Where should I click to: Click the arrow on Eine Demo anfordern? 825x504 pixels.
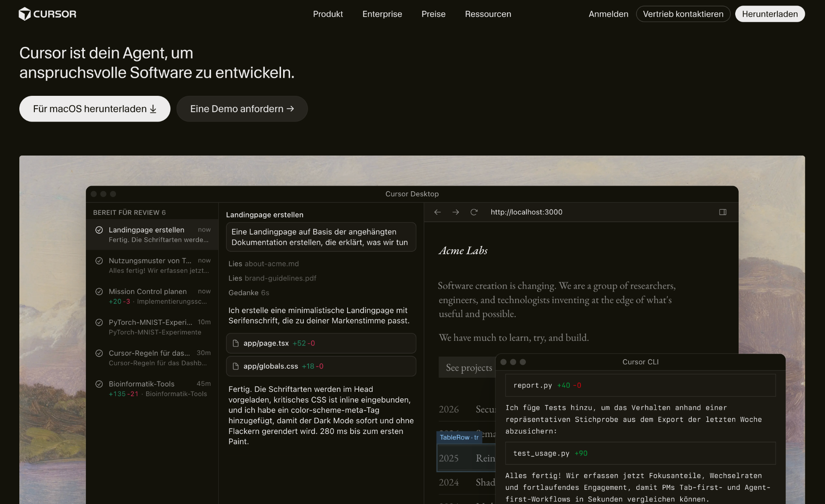[290, 109]
